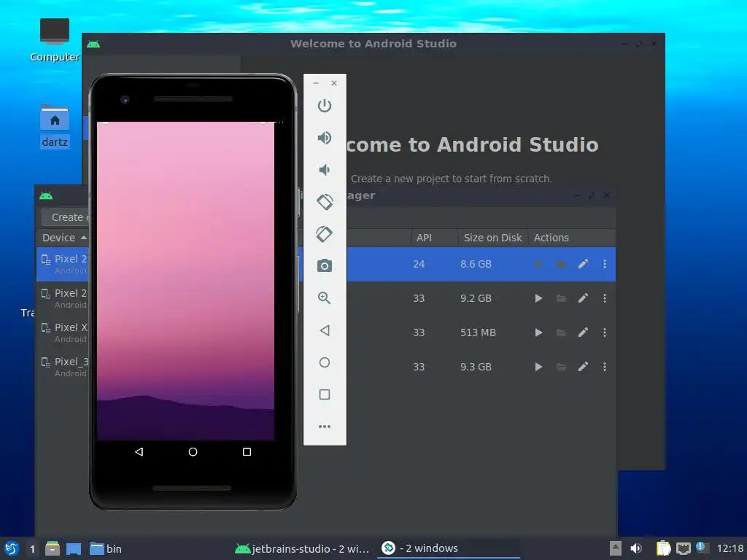Image resolution: width=747 pixels, height=560 pixels.
Task: Select the Pixel_3 device row
Action: [326, 367]
